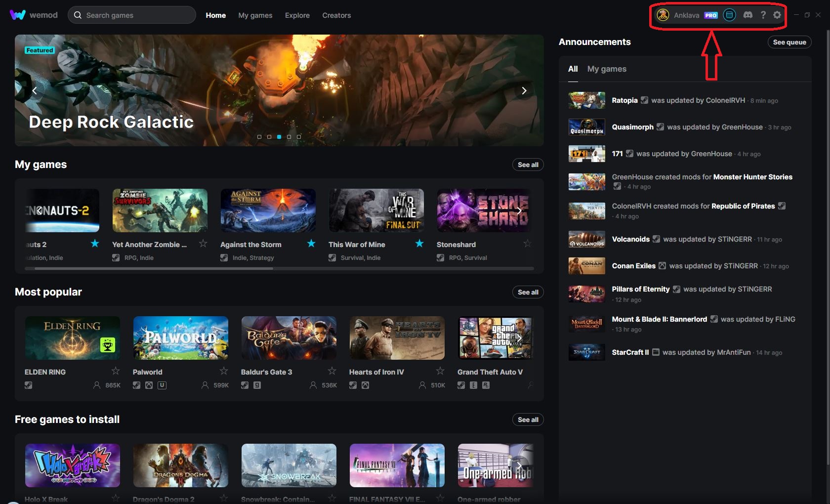The image size is (830, 504).
Task: Open Pillars of Eternity announcement
Action: click(641, 289)
